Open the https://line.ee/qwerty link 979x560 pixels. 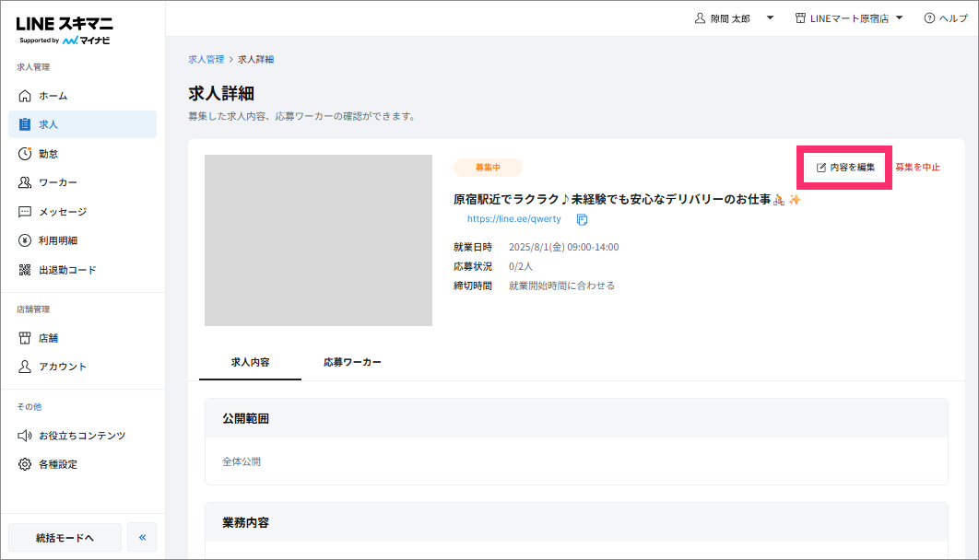[x=513, y=219]
